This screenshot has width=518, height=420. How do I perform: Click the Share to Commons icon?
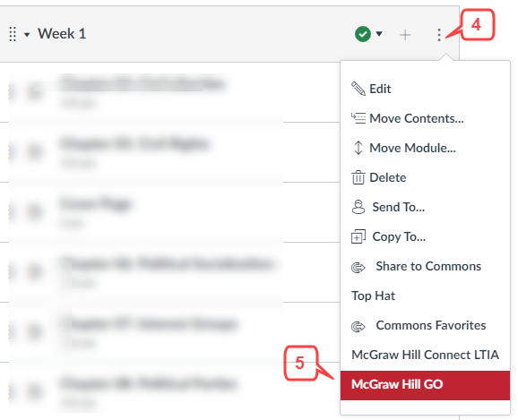(x=358, y=267)
